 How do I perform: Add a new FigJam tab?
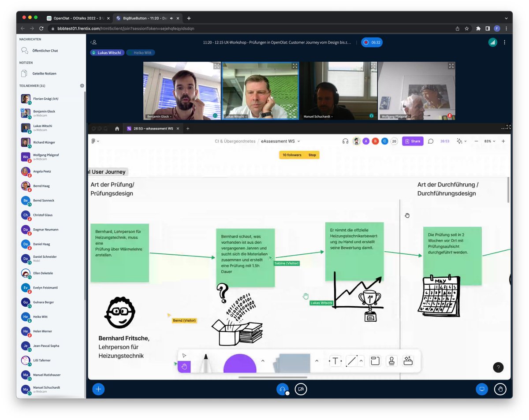188,129
